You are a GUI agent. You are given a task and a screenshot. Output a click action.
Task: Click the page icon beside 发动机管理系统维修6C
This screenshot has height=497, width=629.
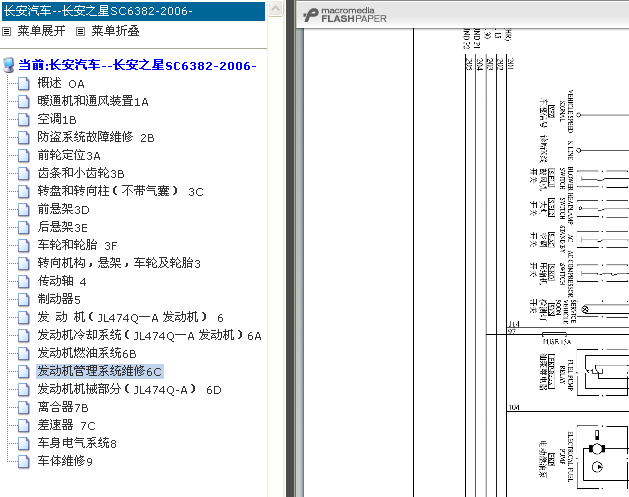24,371
